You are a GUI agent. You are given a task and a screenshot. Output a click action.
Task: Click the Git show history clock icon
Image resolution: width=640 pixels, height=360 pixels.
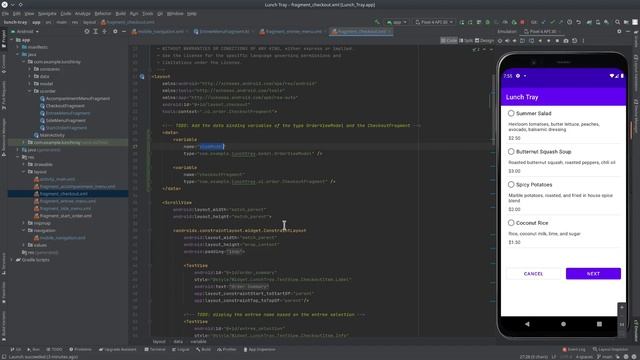(569, 22)
